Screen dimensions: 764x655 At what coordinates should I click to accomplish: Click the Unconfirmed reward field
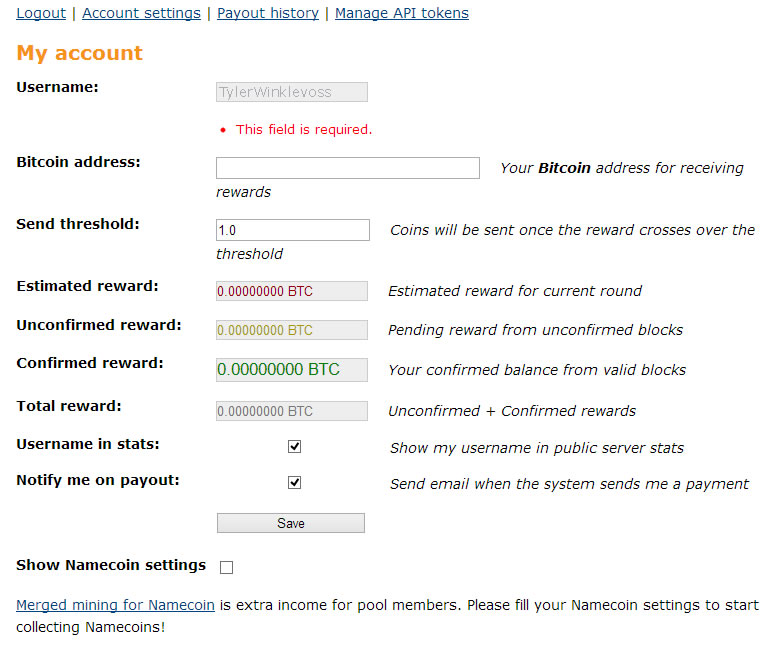(x=292, y=330)
